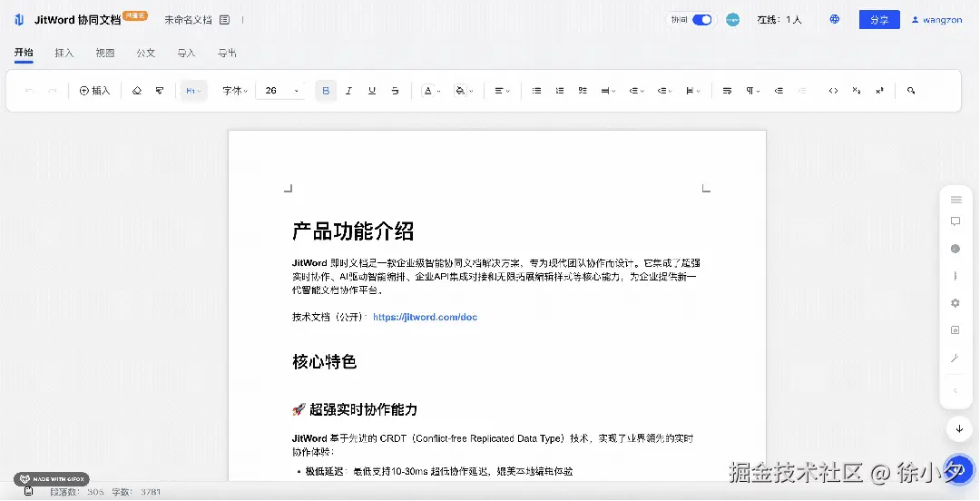Viewport: 980px width, 501px height.
Task: Click the document icon in status bar
Action: [29, 492]
